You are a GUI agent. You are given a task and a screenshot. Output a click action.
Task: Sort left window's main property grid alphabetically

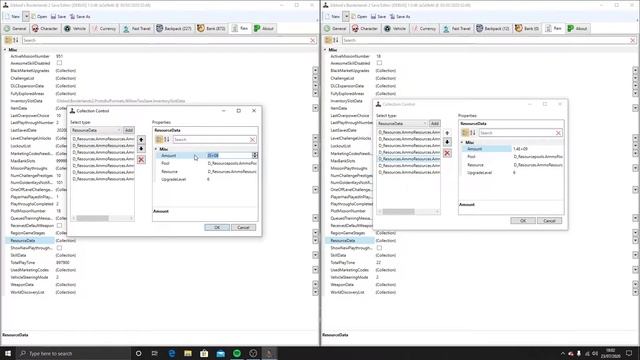click(16, 40)
